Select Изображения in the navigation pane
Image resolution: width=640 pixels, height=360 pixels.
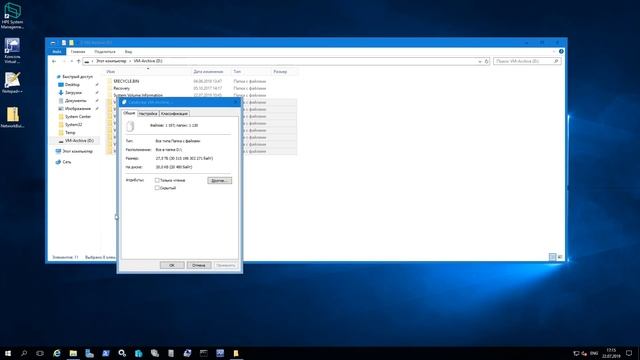(x=78, y=109)
